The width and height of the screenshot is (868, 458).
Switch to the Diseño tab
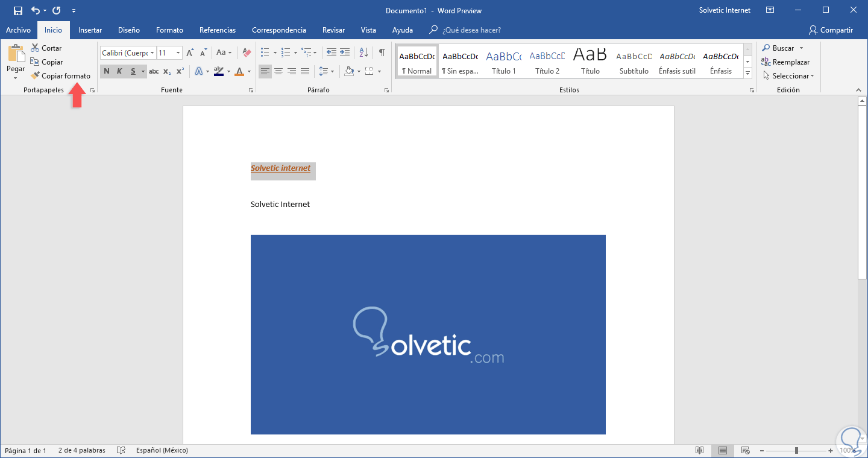coord(129,30)
